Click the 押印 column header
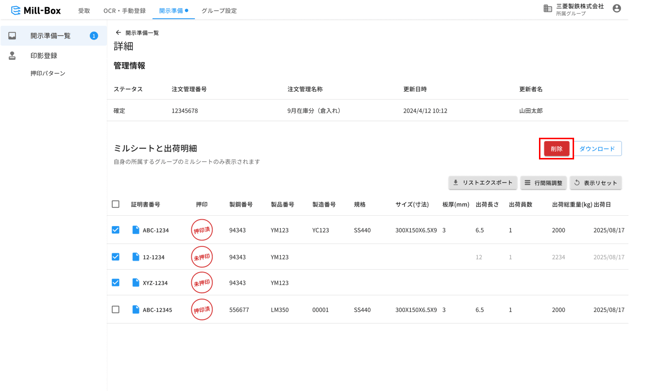The width and height of the screenshot is (670, 391). coord(202,205)
